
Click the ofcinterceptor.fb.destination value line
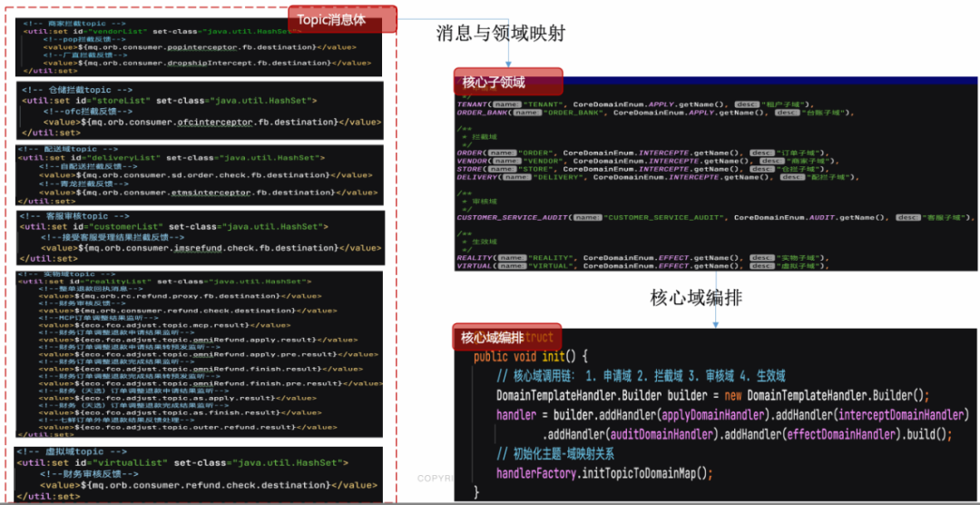click(x=212, y=122)
